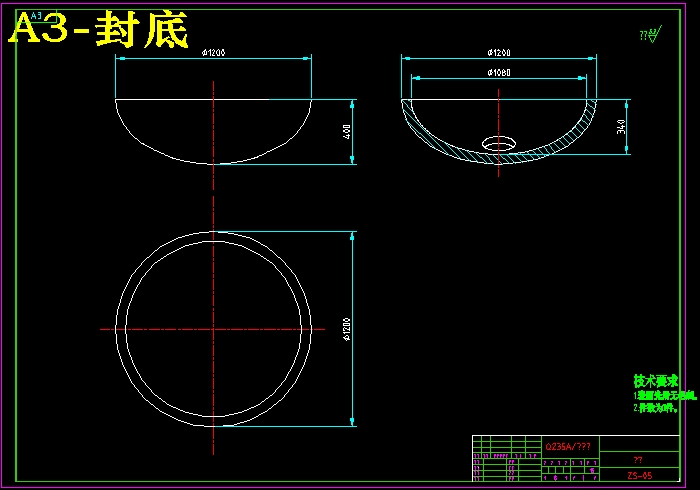Click the 400 height dimension text
Image resolution: width=700 pixels, height=490 pixels.
click(348, 131)
